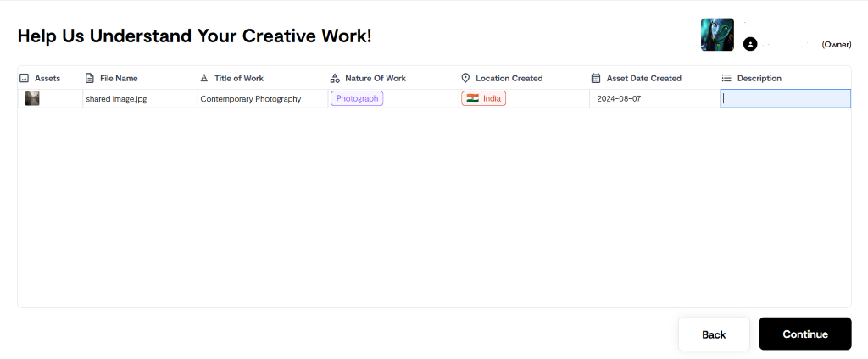The image size is (868, 359).
Task: Click the Help Us Understand heading
Action: coord(194,36)
